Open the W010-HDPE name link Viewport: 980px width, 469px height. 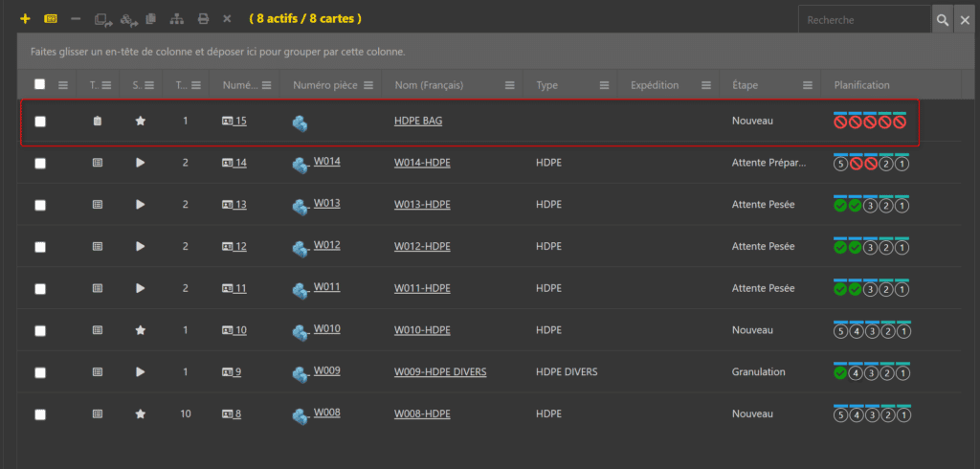tap(422, 330)
